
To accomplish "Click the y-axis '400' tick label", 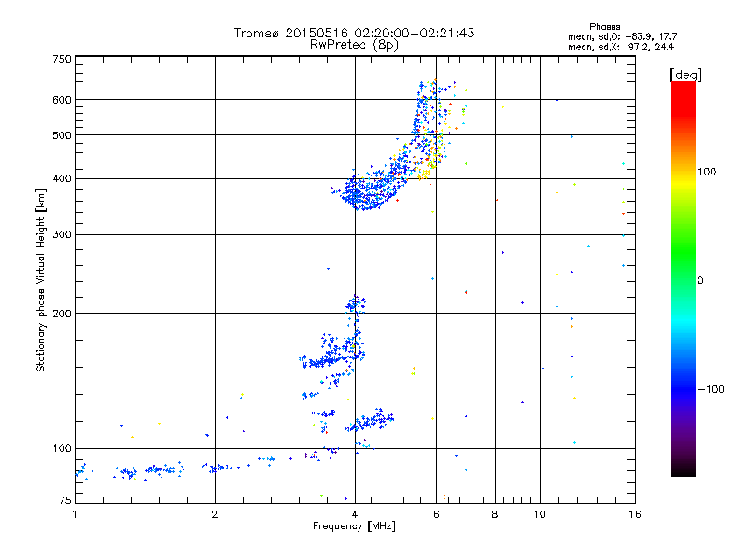I will click(x=62, y=178).
